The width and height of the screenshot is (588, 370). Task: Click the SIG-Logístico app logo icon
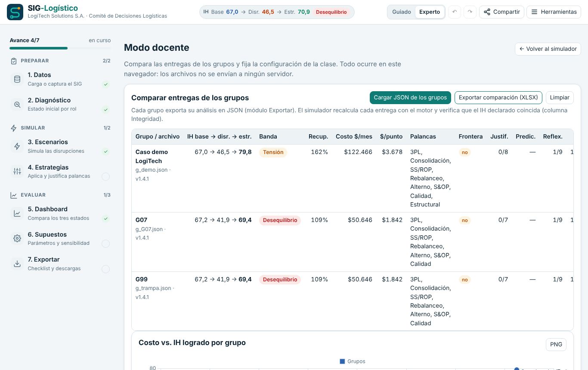[x=15, y=12]
